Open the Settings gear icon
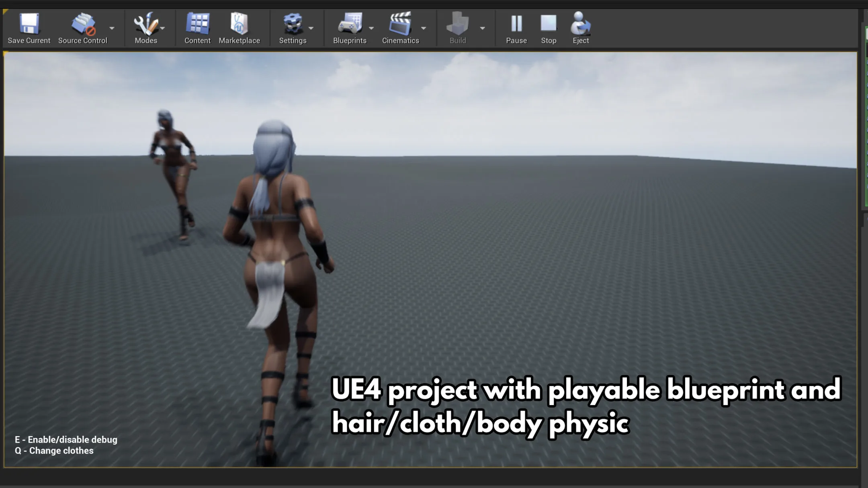Viewport: 868px width, 488px height. (293, 24)
